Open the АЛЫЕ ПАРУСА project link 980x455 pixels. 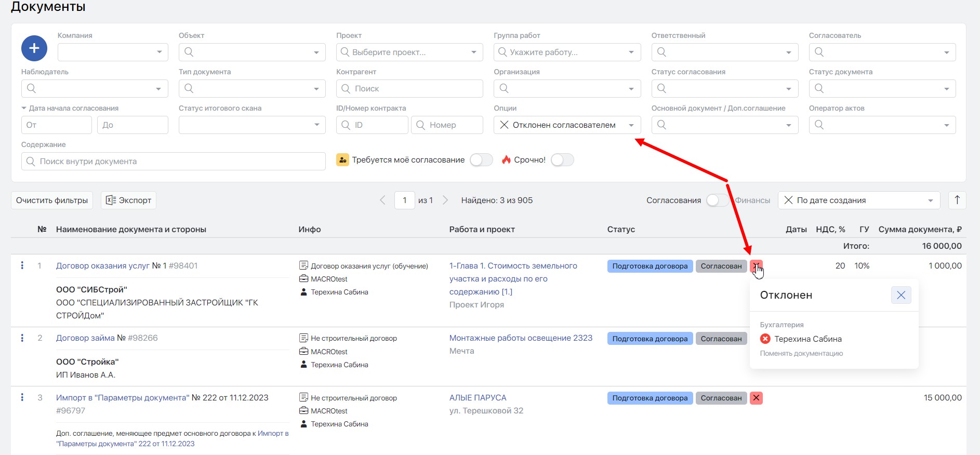478,397
